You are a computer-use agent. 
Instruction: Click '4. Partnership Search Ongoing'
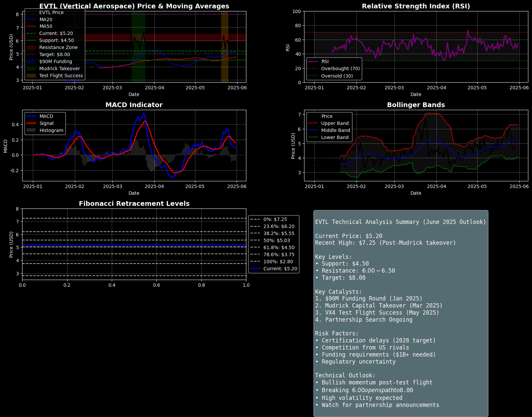[364, 320]
